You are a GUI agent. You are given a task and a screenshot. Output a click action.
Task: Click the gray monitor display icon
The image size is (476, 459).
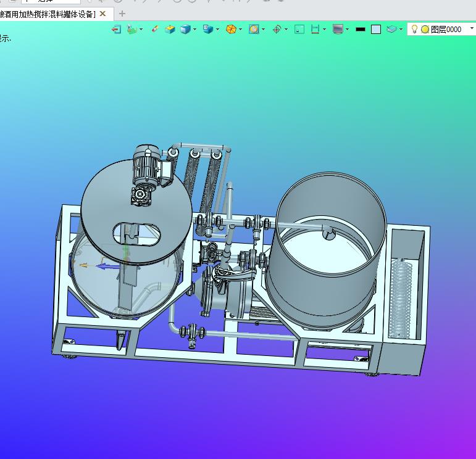(338, 29)
